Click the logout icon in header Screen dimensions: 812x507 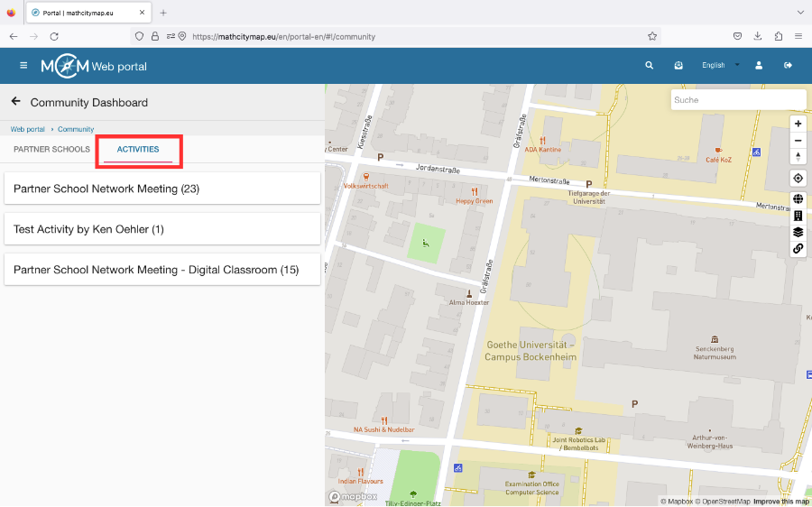788,66
